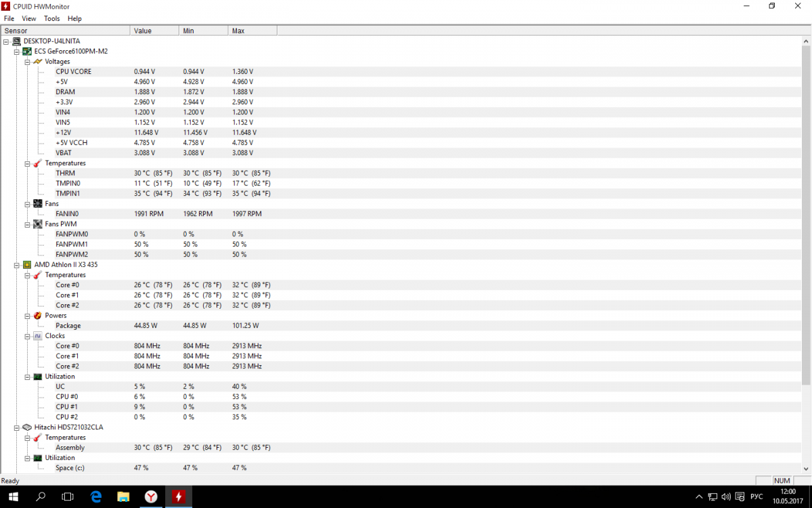Image resolution: width=812 pixels, height=508 pixels.
Task: Open Yandex Browser from the taskbar
Action: 151,496
